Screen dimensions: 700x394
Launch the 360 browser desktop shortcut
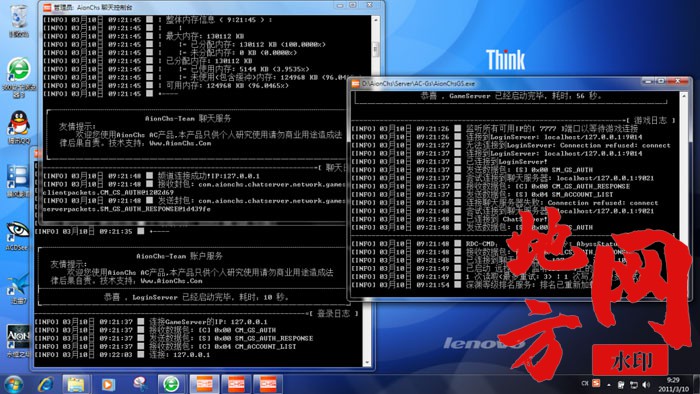pyautogui.click(x=19, y=76)
